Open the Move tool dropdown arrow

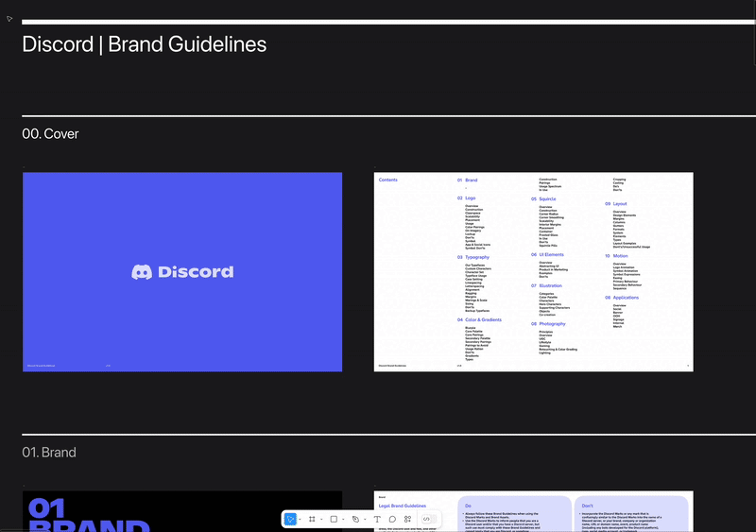300,520
